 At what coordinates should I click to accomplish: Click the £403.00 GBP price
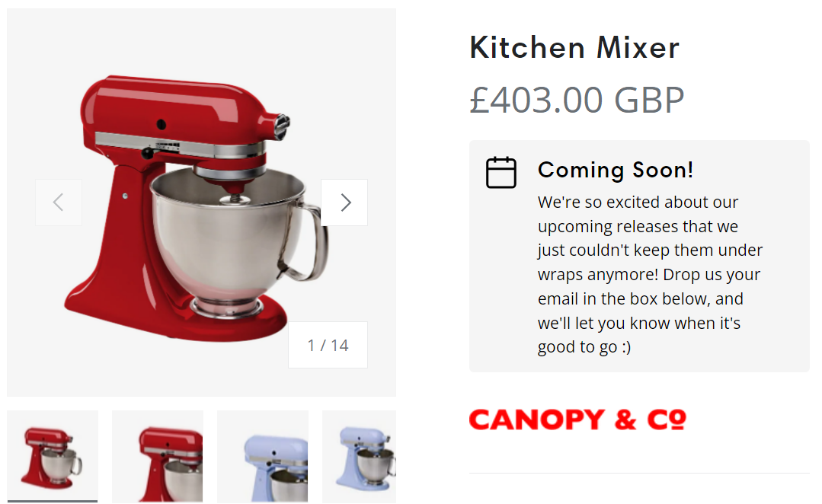pyautogui.click(x=577, y=100)
